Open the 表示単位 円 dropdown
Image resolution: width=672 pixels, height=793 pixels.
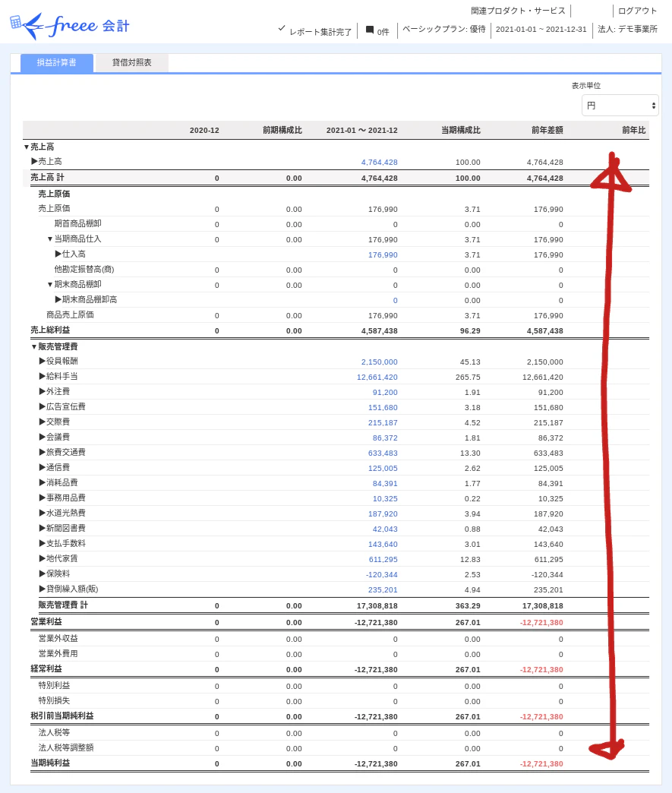[620, 105]
